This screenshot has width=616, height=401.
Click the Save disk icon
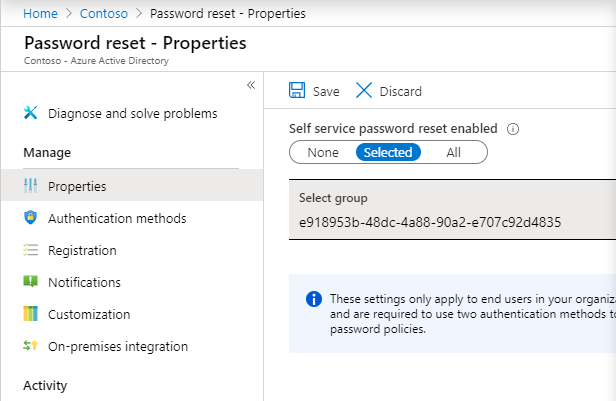(x=297, y=91)
